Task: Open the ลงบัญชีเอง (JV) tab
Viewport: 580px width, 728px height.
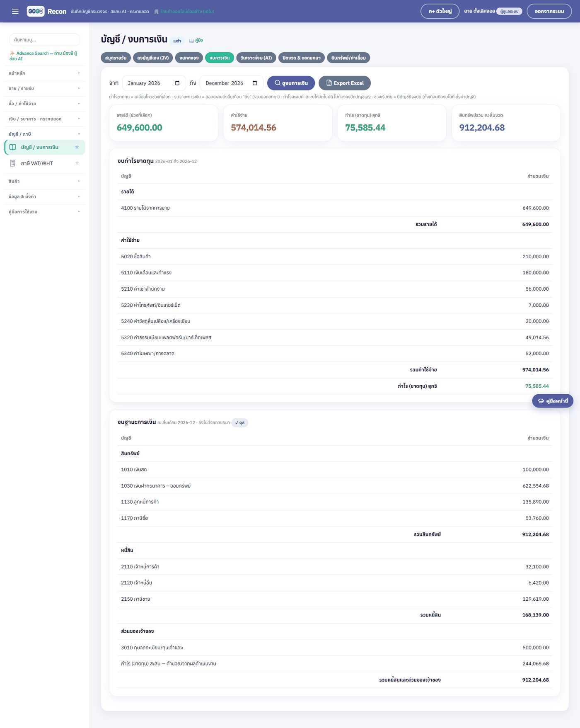Action: (153, 58)
